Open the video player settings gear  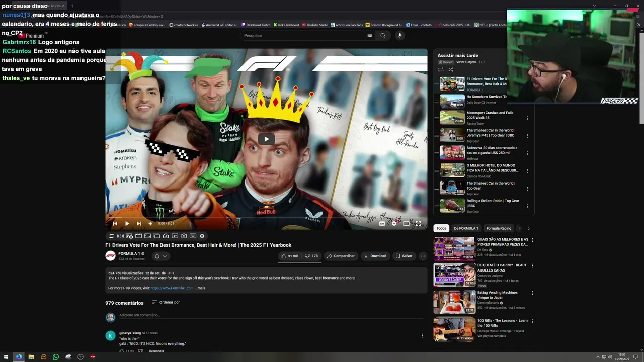coord(394,223)
